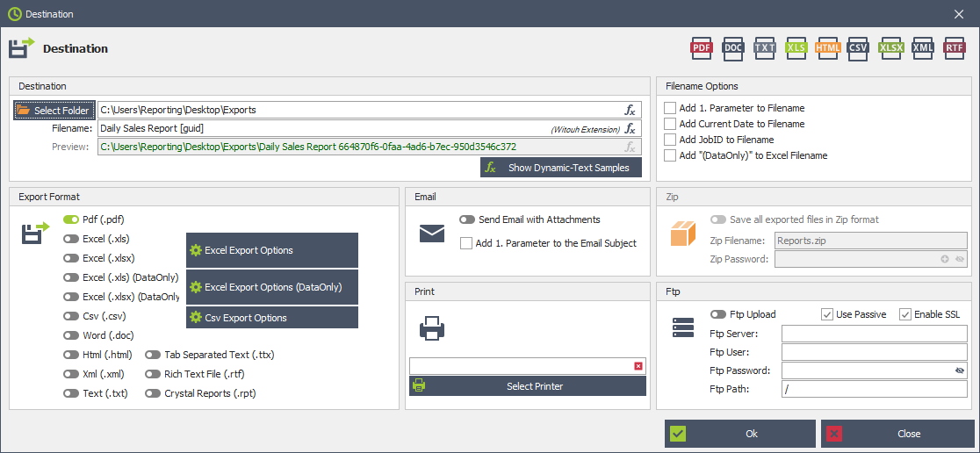Click the PDF format icon

tap(702, 47)
